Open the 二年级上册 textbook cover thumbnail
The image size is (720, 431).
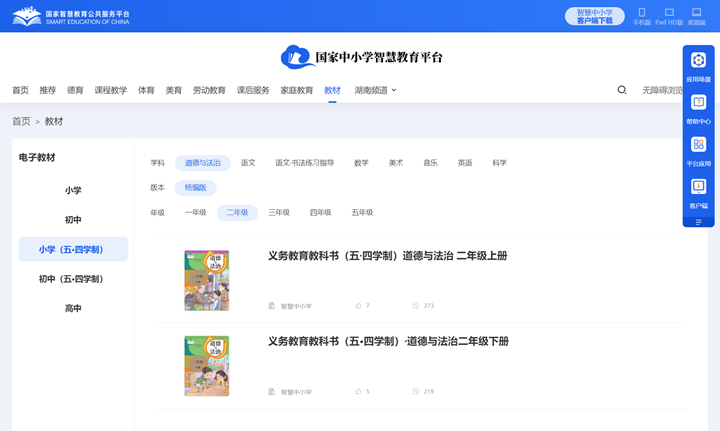point(207,281)
